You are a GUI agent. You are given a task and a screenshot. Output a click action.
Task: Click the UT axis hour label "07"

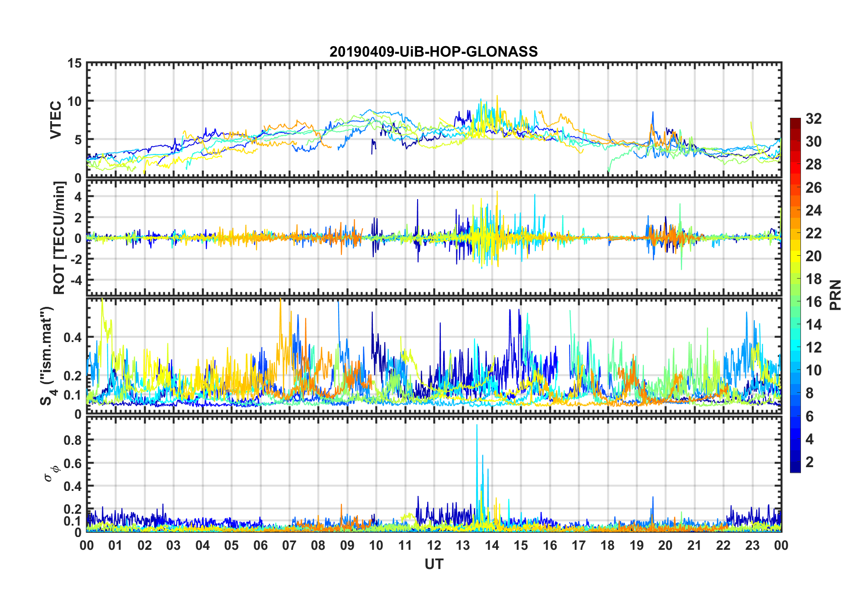[x=289, y=545]
